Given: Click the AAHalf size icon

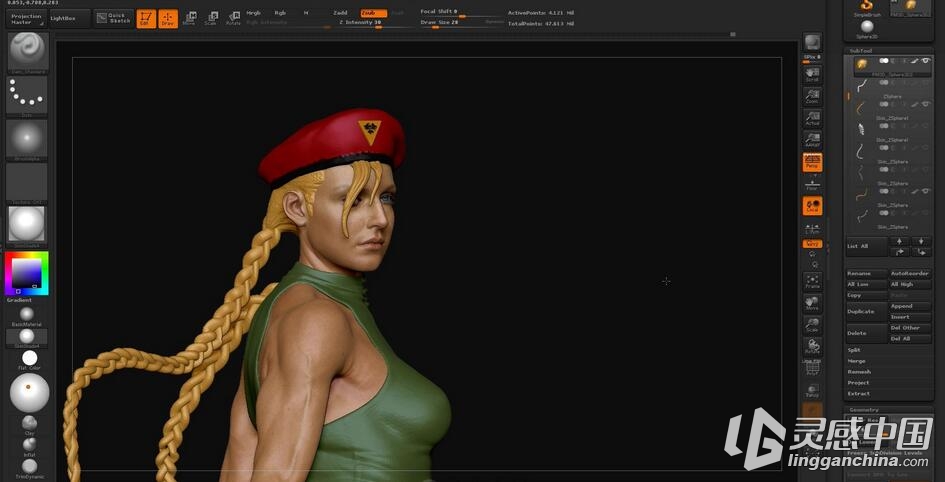Looking at the screenshot, I should point(812,140).
